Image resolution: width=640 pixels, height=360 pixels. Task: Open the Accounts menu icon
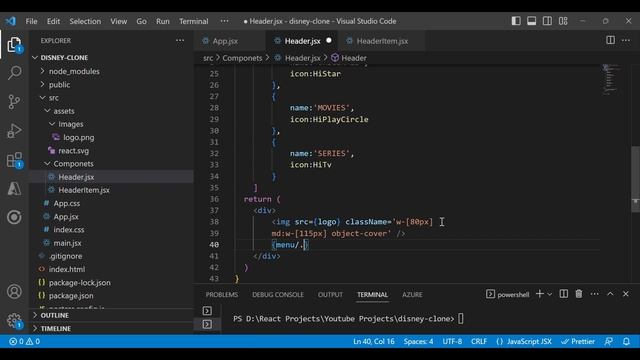click(14, 291)
